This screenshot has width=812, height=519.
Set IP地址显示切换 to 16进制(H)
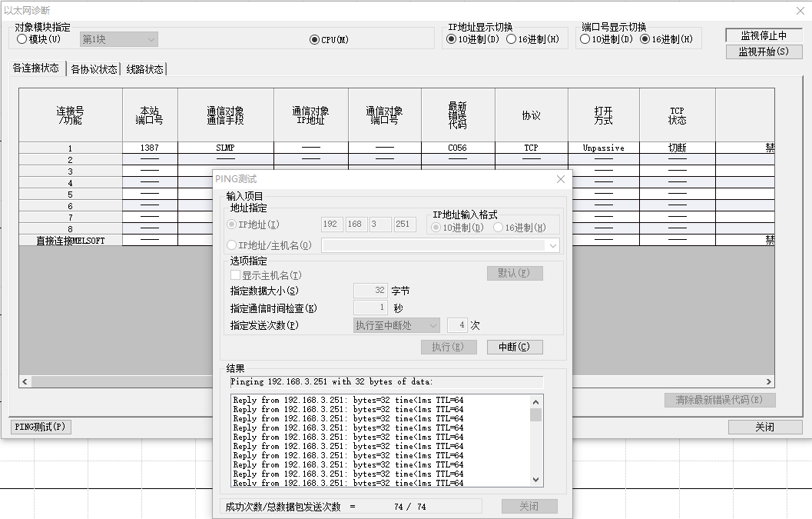click(x=511, y=39)
